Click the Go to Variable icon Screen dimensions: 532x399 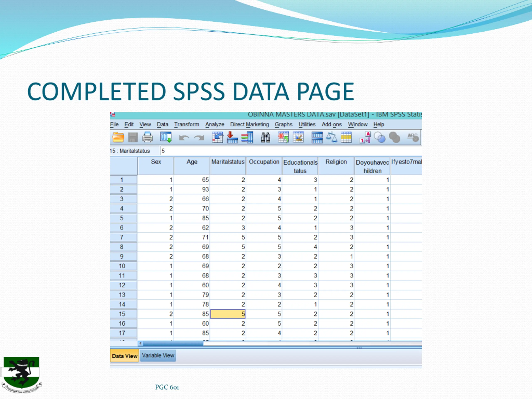click(232, 138)
